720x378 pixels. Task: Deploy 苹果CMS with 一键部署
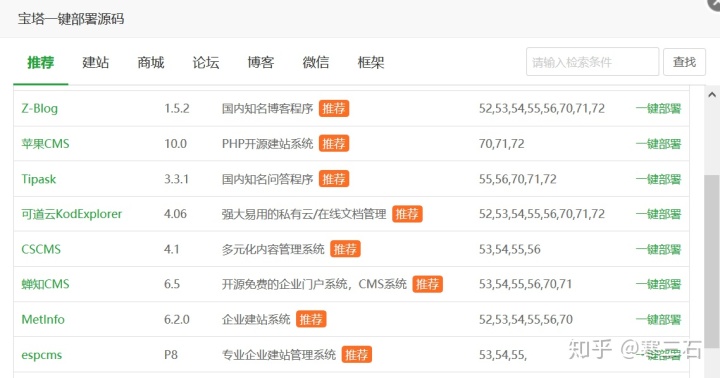pyautogui.click(x=658, y=144)
